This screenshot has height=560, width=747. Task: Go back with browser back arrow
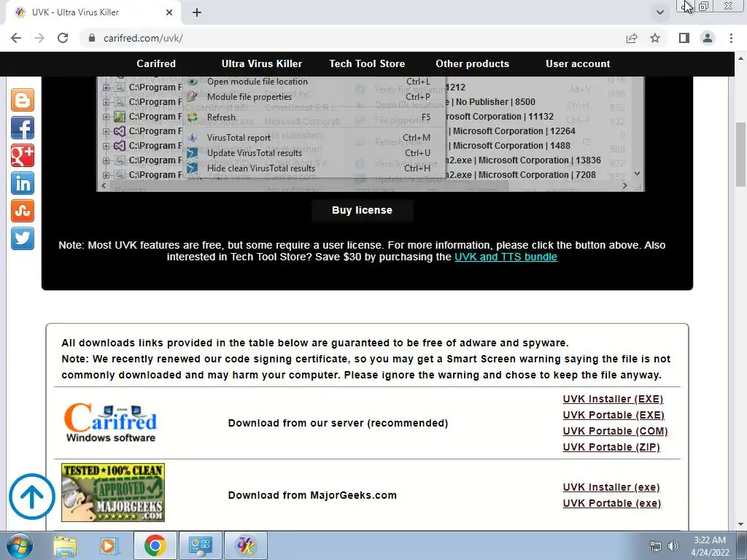tap(16, 38)
